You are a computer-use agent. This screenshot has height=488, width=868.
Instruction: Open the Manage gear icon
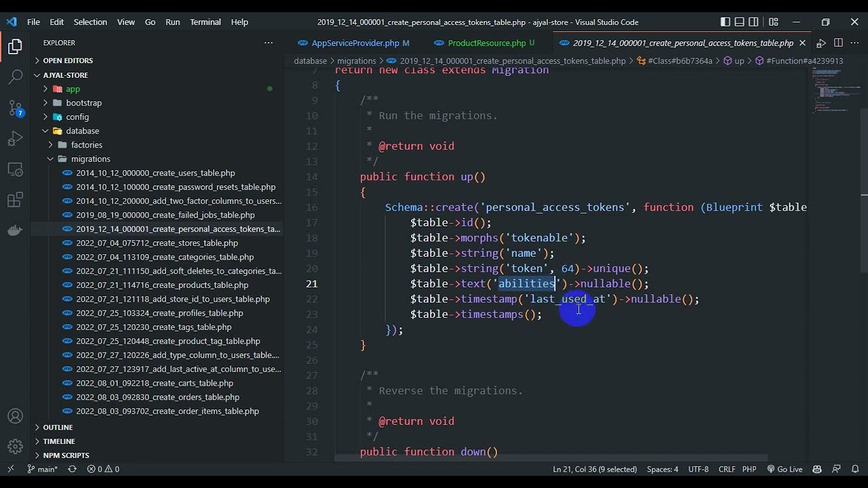pos(15,447)
